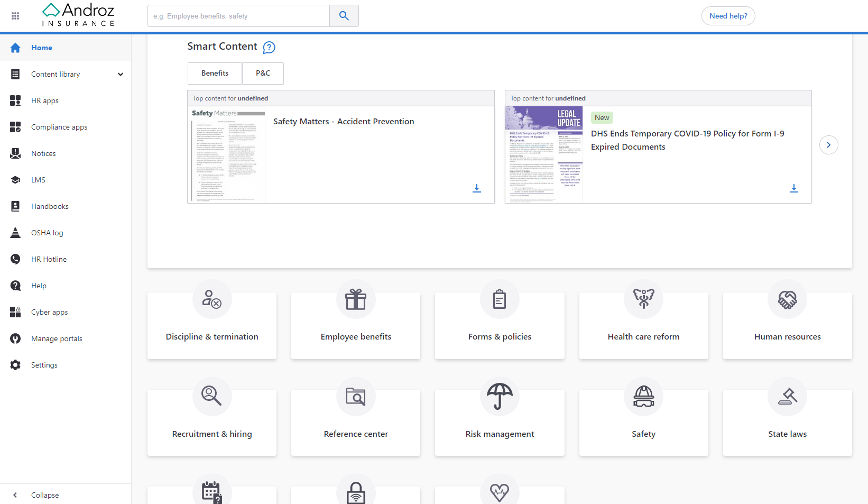Click the Reference center folder search icon
The height and width of the screenshot is (504, 868).
pyautogui.click(x=356, y=396)
